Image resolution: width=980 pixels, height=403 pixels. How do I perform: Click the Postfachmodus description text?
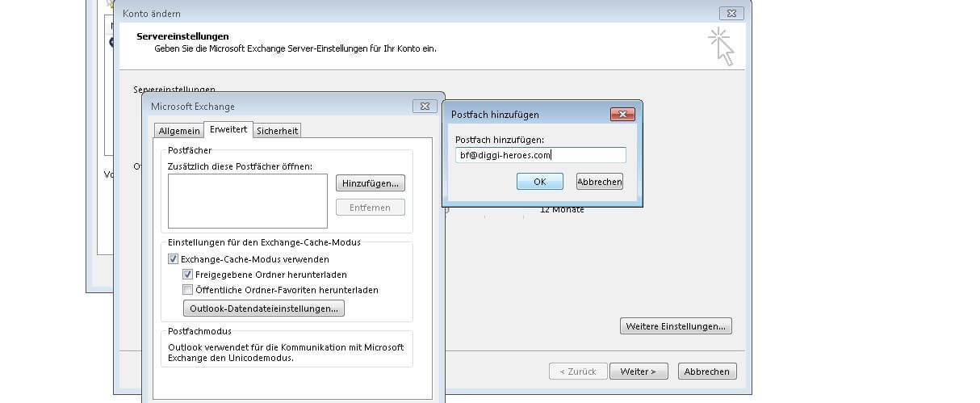(x=286, y=352)
